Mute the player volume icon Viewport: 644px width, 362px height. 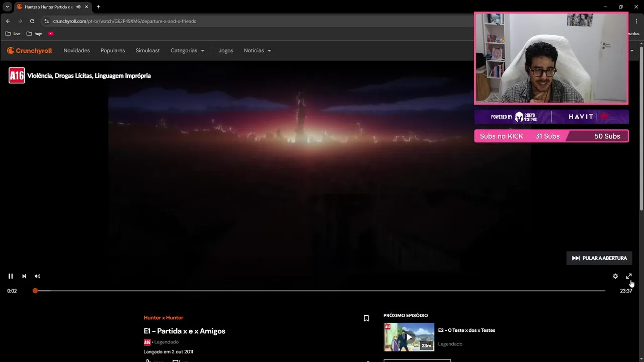(x=37, y=276)
